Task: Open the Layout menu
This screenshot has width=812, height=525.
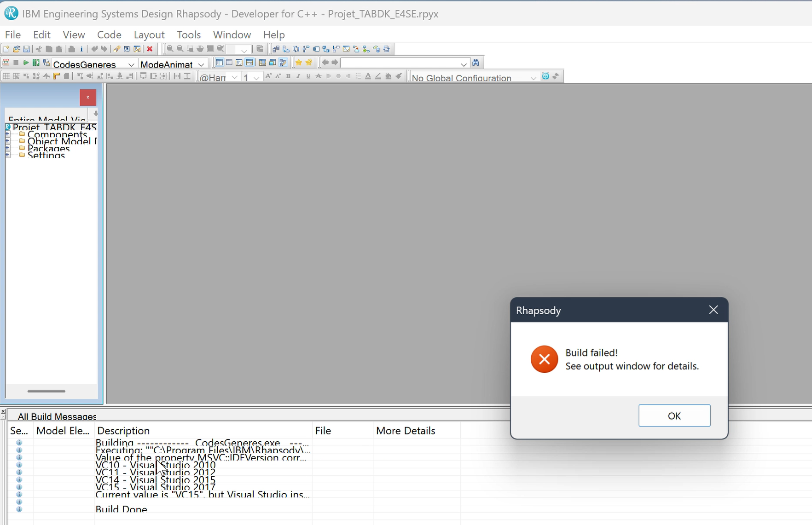Action: tap(149, 35)
